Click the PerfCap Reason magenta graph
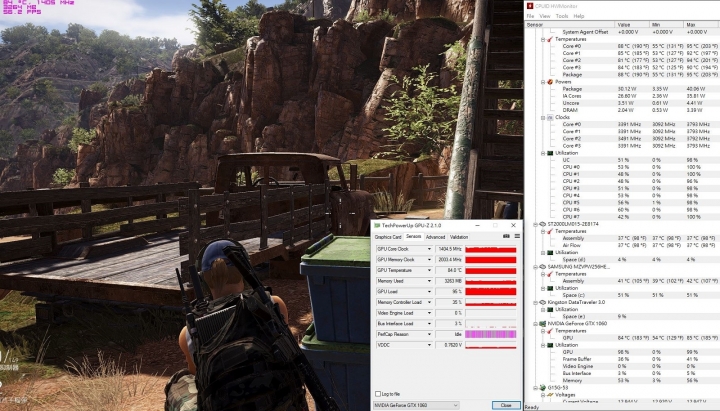The image size is (720, 411). click(491, 334)
